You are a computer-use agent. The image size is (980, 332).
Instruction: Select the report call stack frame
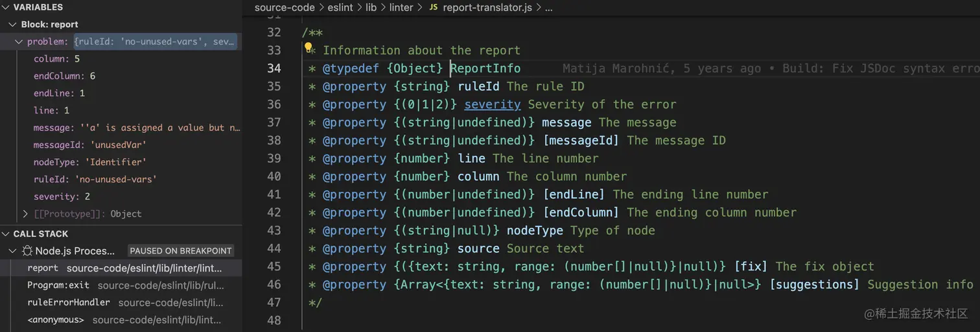pos(121,268)
